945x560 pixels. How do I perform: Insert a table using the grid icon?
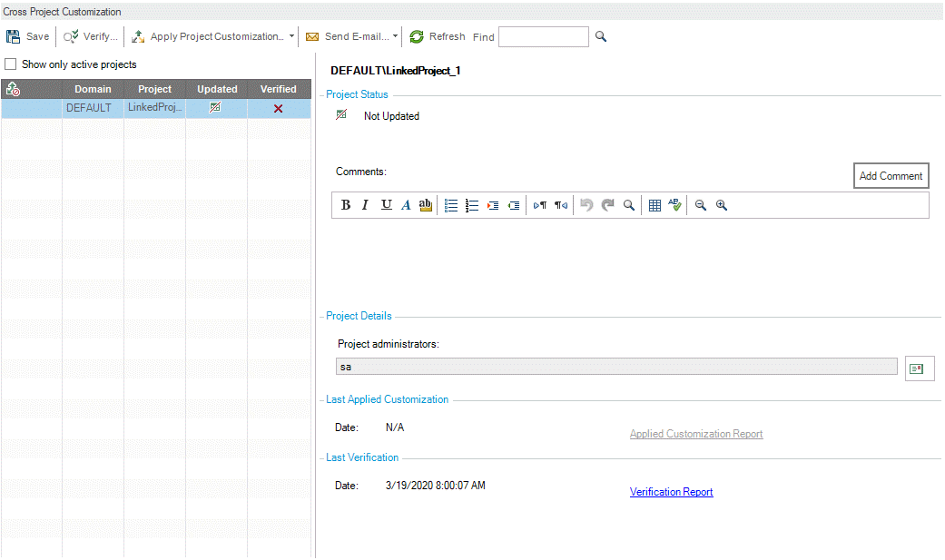pyautogui.click(x=655, y=205)
